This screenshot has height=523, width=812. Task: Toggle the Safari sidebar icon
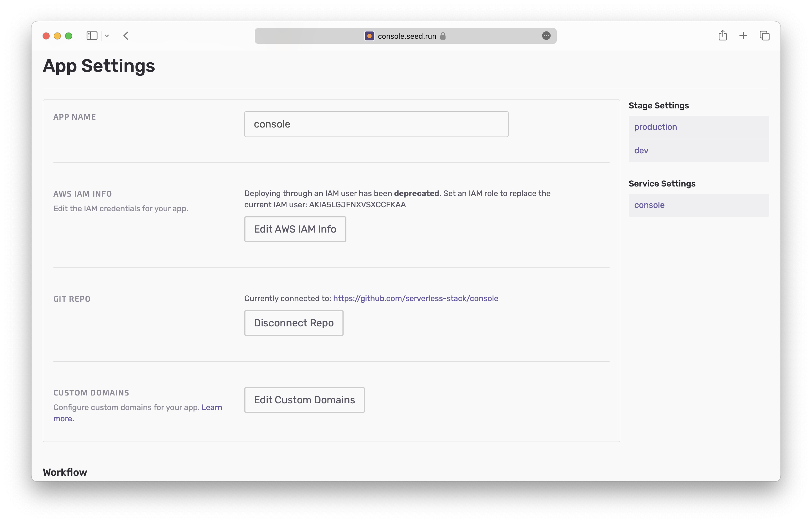click(x=92, y=36)
